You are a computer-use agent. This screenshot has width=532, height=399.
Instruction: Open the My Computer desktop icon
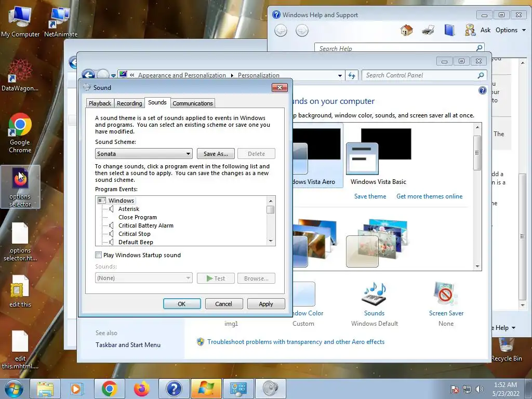tap(20, 22)
